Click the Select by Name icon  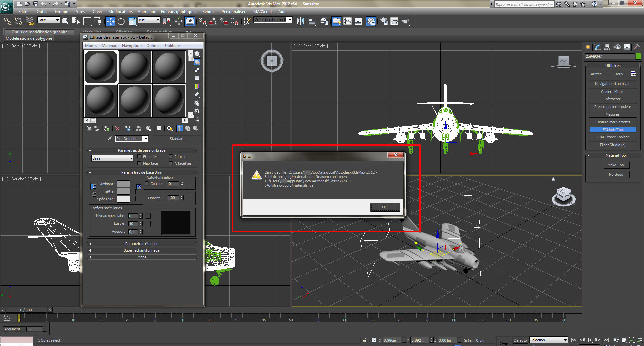coord(76,21)
